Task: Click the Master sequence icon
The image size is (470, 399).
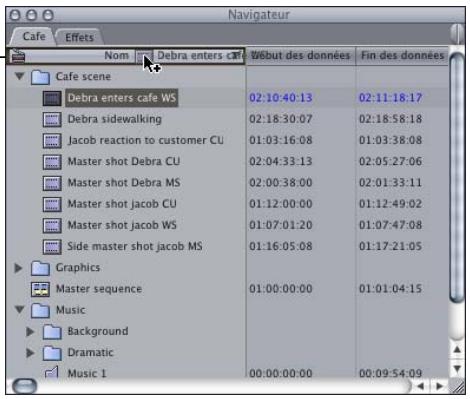Action: [x=40, y=289]
